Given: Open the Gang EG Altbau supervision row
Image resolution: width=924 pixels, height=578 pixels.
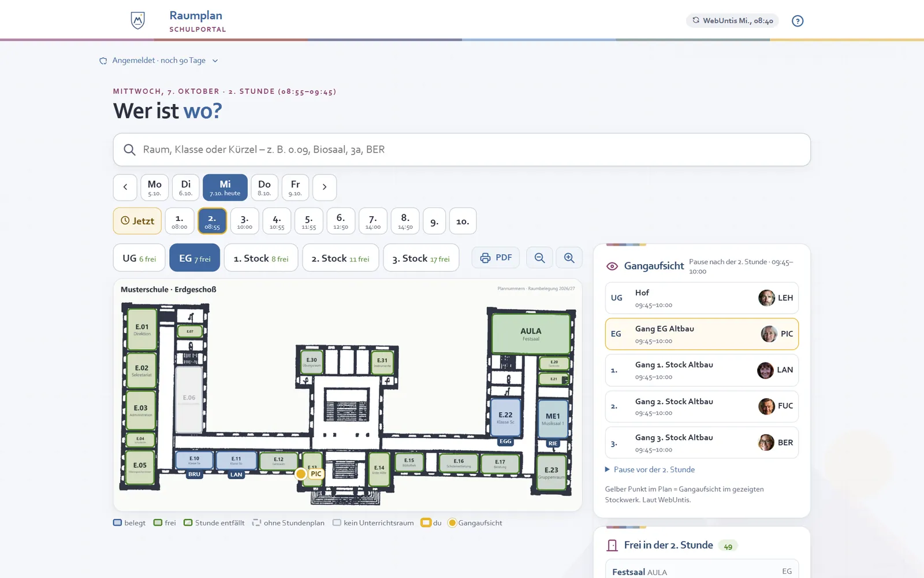Looking at the screenshot, I should coord(702,334).
